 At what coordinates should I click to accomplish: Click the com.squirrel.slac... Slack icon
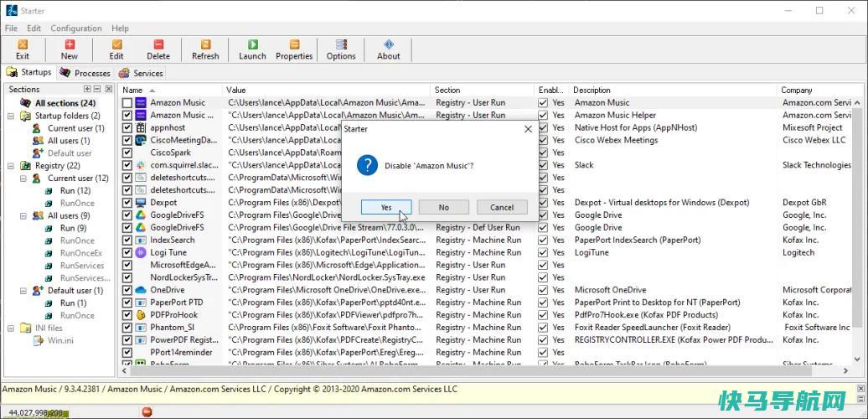point(141,165)
